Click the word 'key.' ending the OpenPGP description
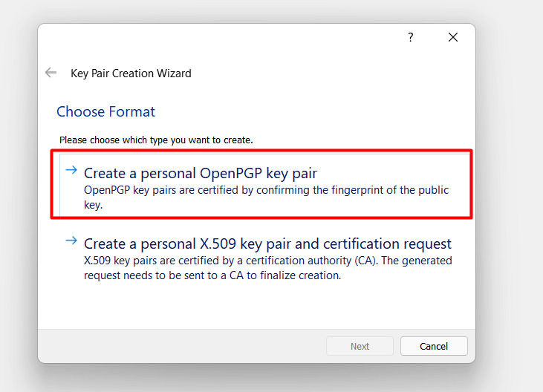 (93, 205)
